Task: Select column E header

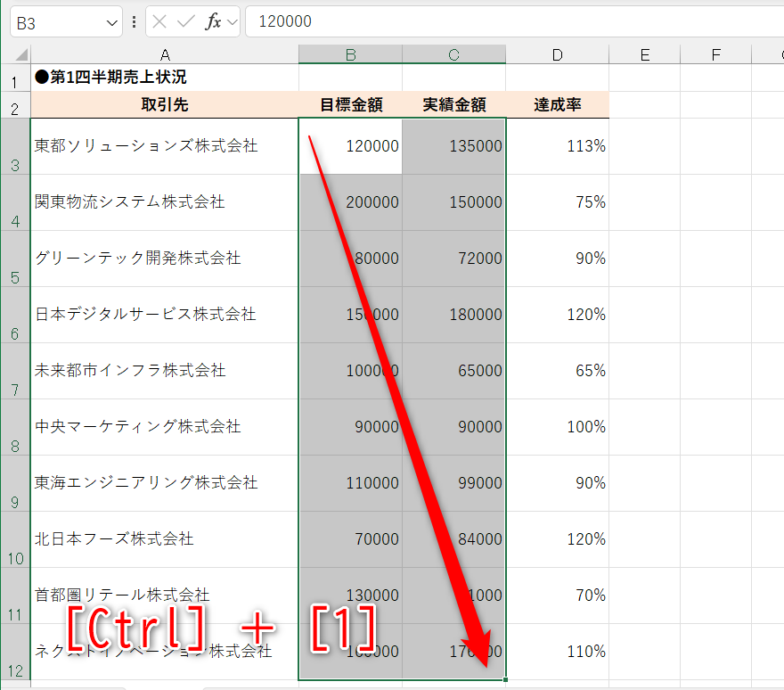Action: (x=645, y=54)
